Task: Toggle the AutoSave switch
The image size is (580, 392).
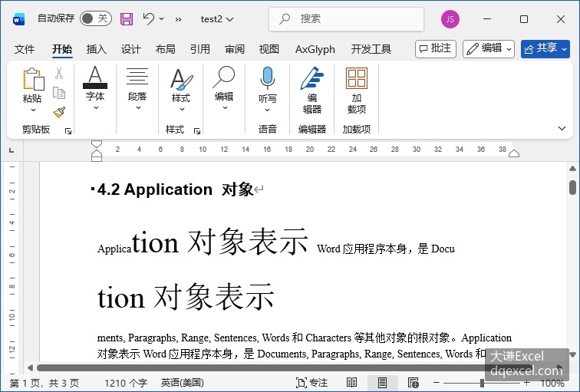Action: [95, 18]
